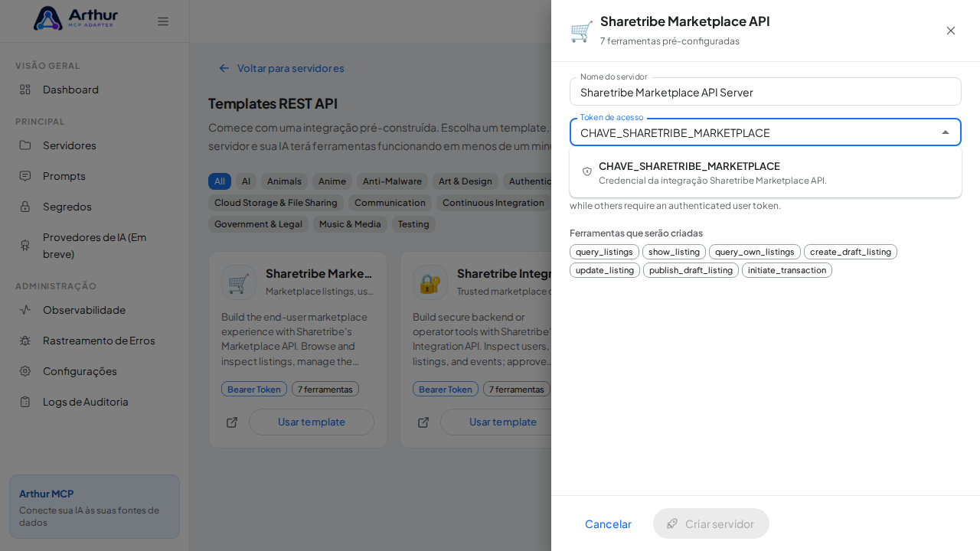This screenshot has width=980, height=551.
Task: Click the Arthur MCP promo card
Action: coord(95,507)
